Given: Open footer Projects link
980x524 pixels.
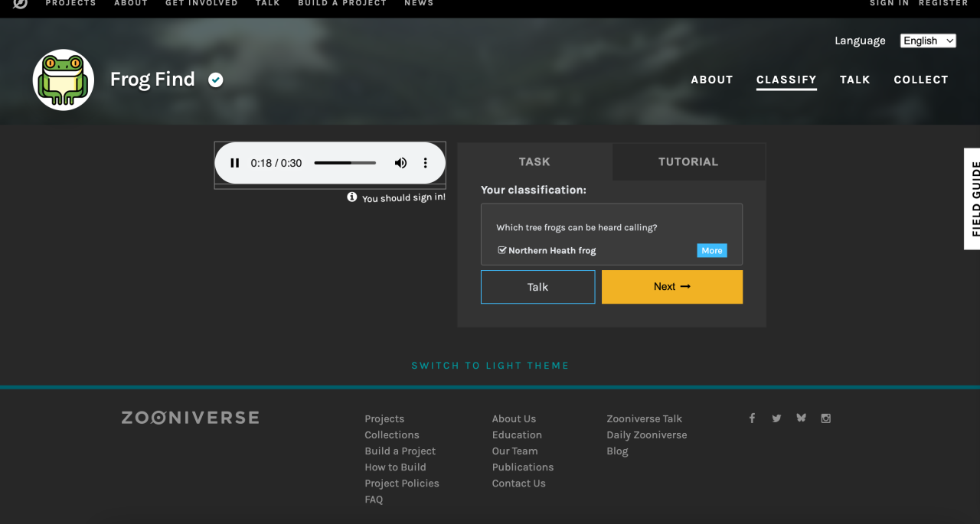Looking at the screenshot, I should point(384,418).
